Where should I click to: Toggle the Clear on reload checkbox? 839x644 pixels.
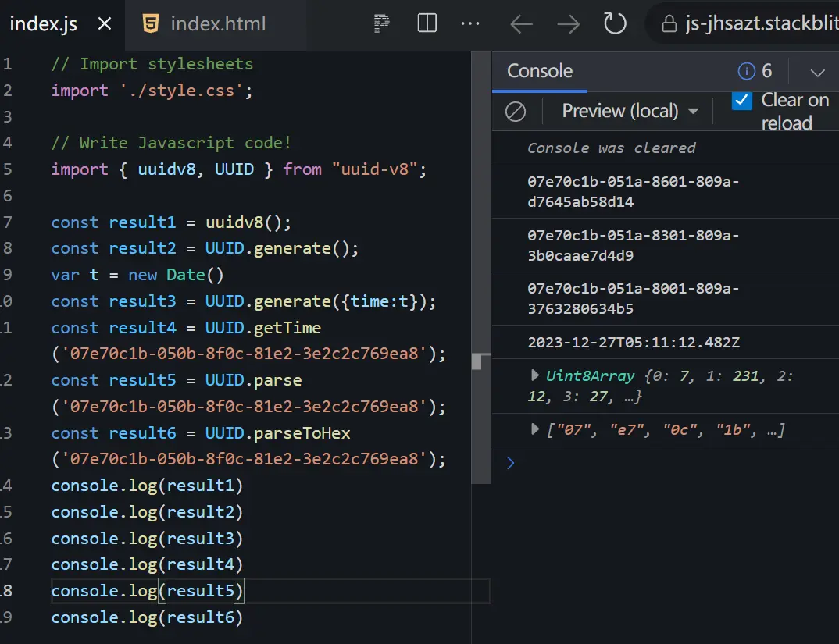click(x=741, y=101)
